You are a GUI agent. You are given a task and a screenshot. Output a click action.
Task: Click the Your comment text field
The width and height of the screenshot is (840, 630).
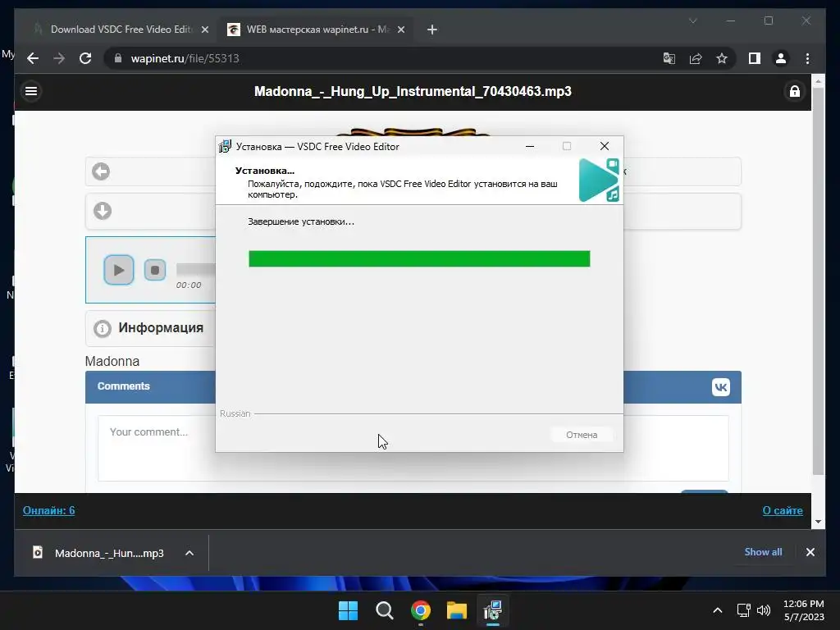point(413,449)
